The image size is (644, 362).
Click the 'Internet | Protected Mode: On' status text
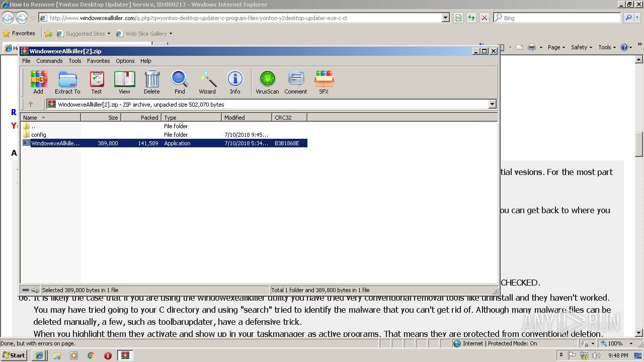click(500, 343)
